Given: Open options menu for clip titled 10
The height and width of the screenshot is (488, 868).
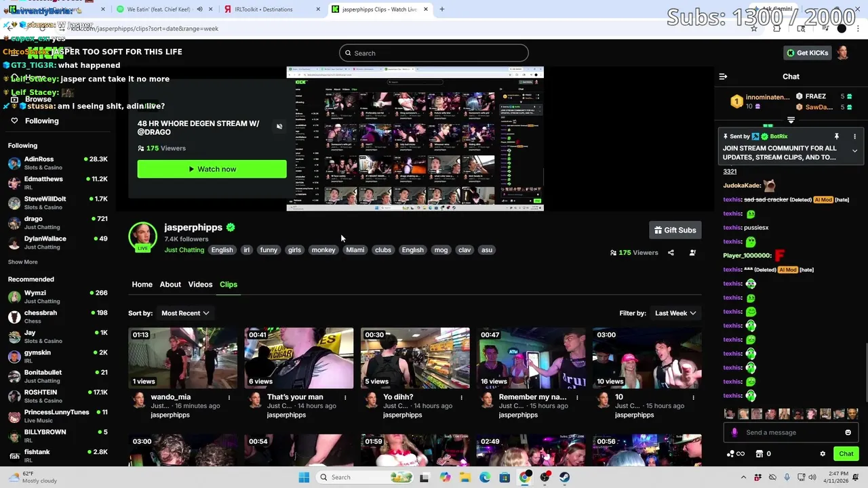Looking at the screenshot, I should 693,397.
